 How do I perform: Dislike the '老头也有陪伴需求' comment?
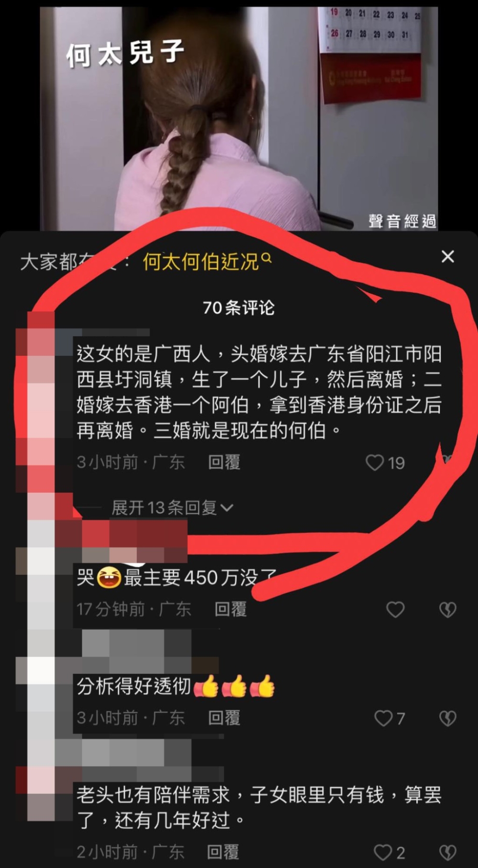[447, 852]
